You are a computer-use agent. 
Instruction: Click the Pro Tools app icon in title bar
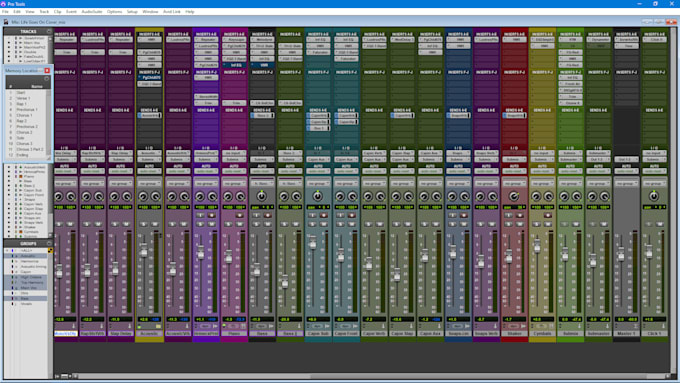coord(3,4)
